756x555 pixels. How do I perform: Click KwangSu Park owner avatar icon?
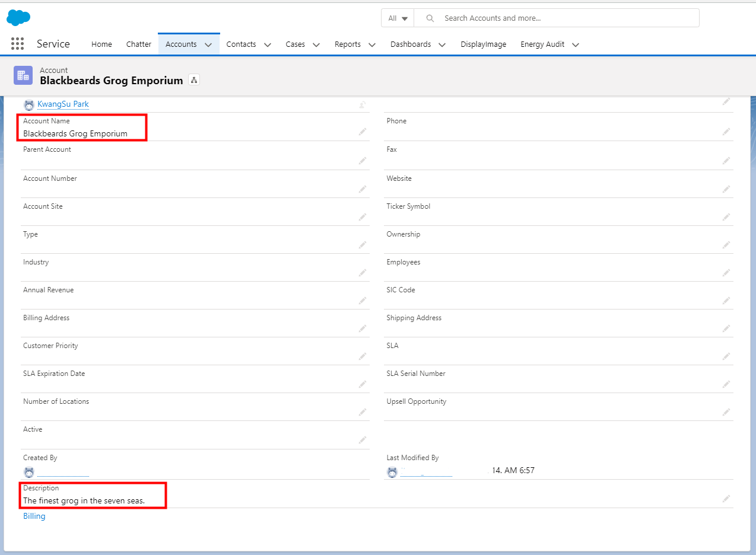pyautogui.click(x=28, y=105)
